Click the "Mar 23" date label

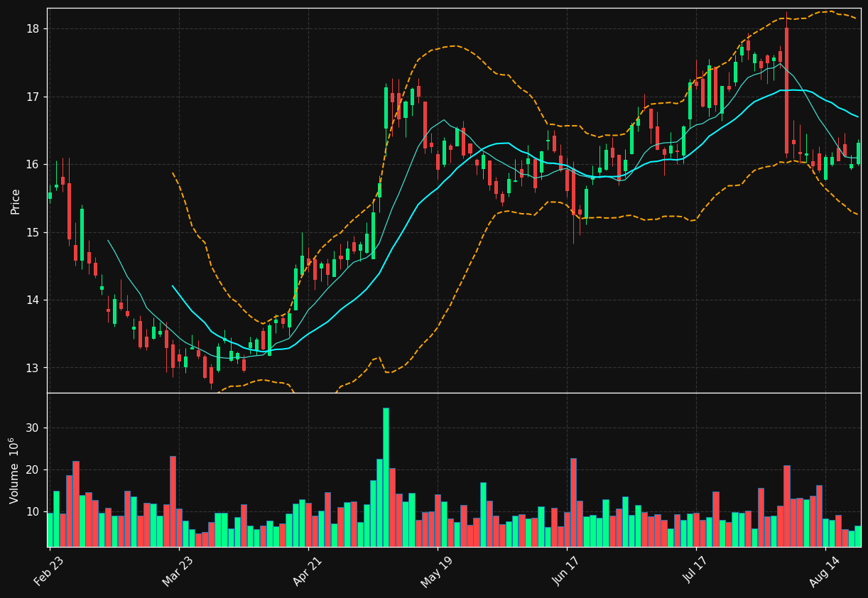177,572
